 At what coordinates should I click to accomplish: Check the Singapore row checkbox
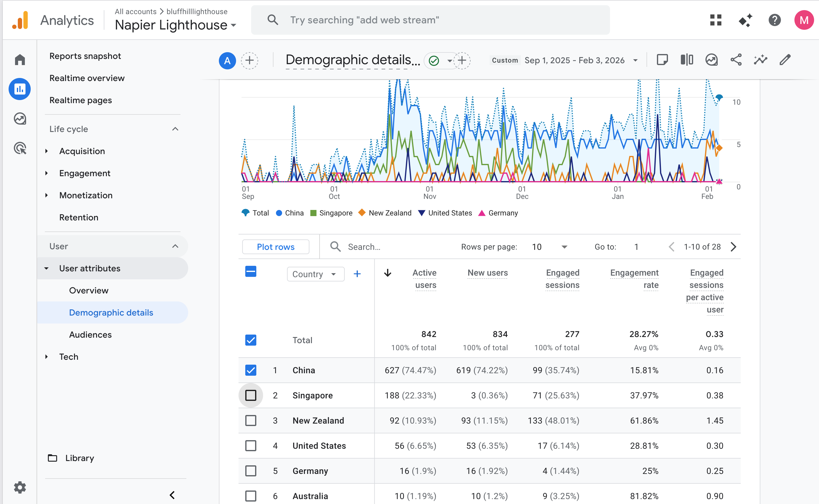point(251,395)
